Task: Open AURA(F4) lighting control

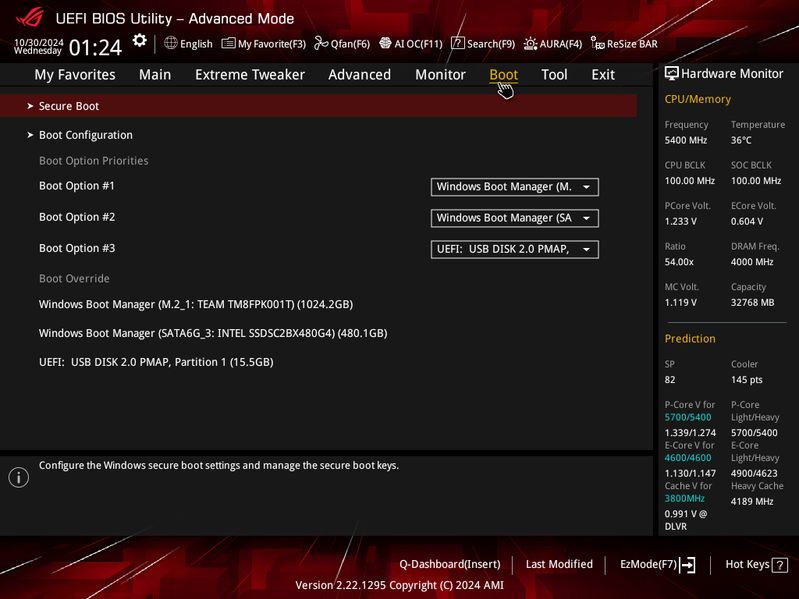Action: point(530,44)
